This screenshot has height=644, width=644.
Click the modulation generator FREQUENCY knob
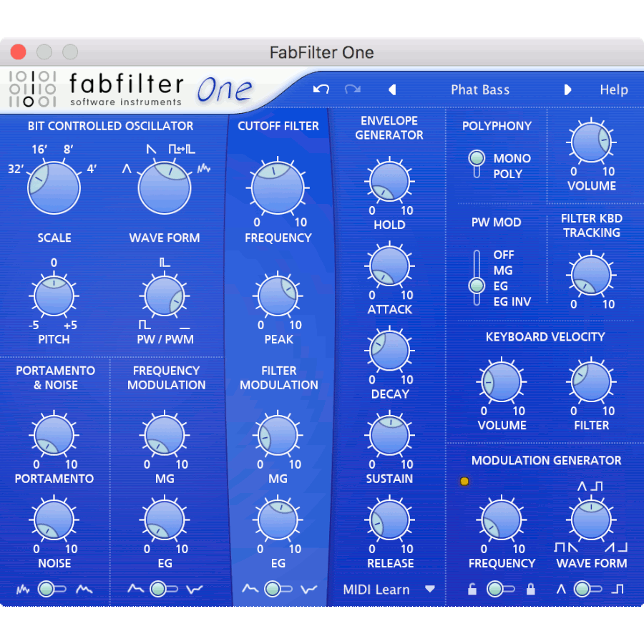[502, 520]
